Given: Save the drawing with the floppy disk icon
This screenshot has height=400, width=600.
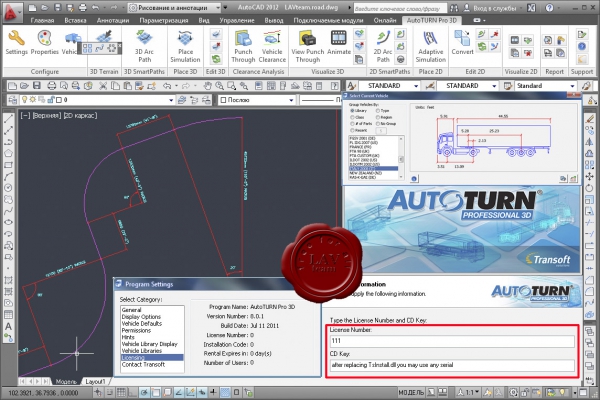Looking at the screenshot, I should 37,86.
